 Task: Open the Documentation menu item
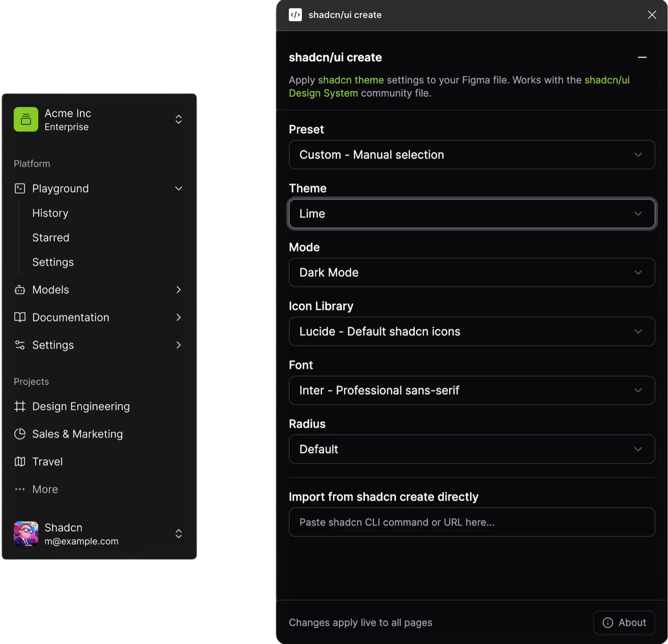(x=99, y=317)
